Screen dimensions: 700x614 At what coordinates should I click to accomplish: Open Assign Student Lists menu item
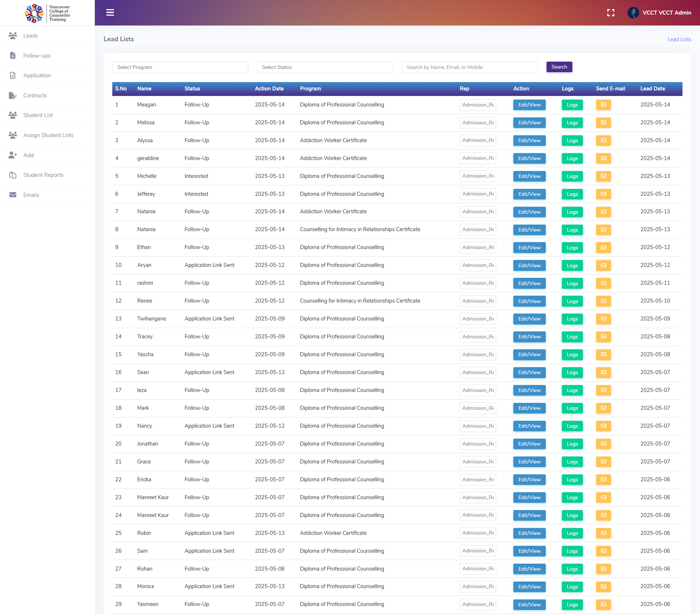pyautogui.click(x=48, y=135)
